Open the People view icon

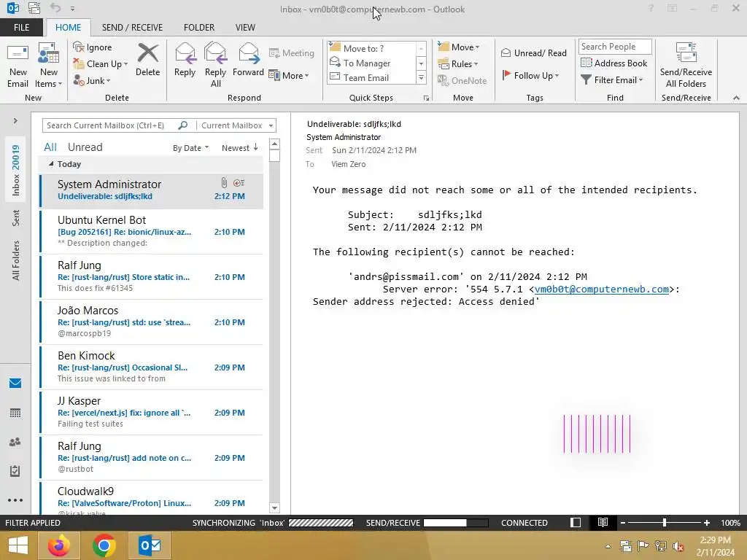[15, 442]
